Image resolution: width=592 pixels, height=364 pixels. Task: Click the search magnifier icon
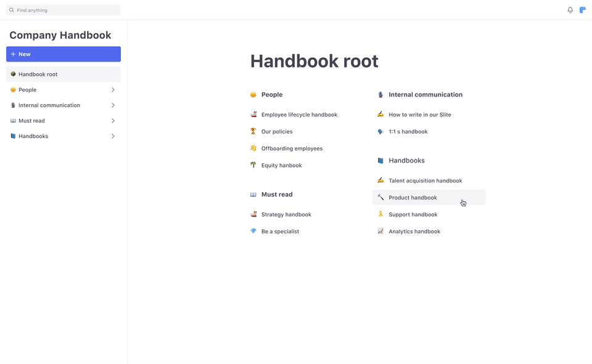click(12, 10)
